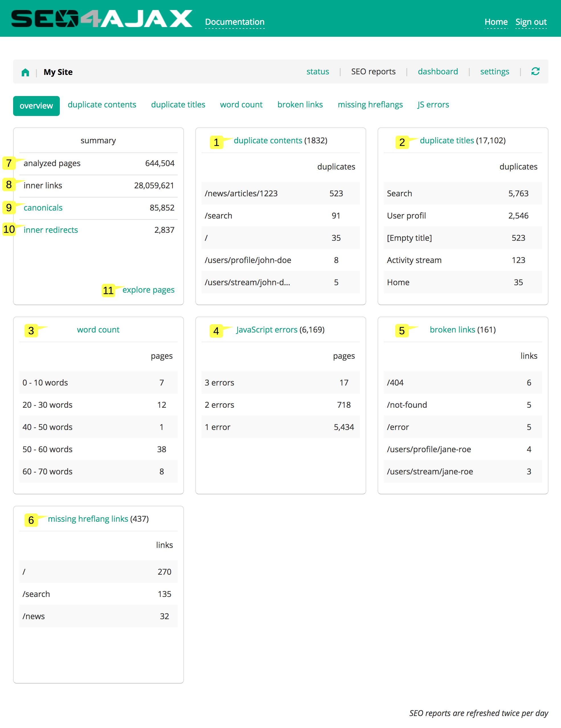The width and height of the screenshot is (561, 728).
Task: Open the canonicals report
Action: tap(43, 207)
